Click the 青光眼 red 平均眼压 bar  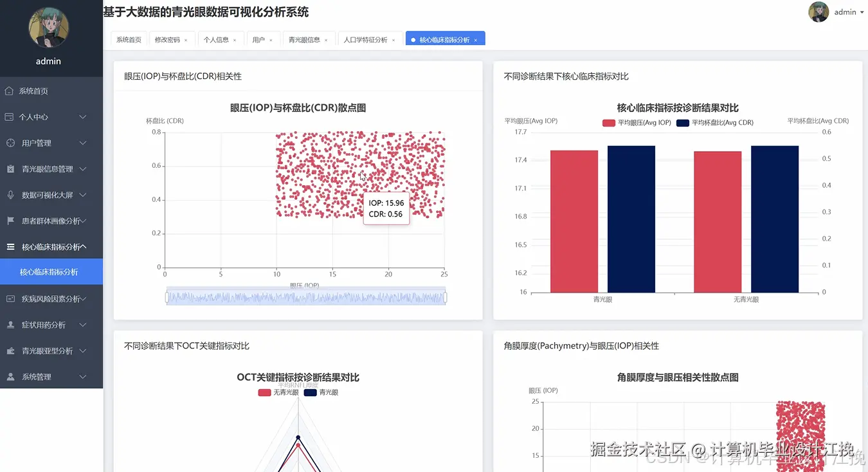pos(574,221)
